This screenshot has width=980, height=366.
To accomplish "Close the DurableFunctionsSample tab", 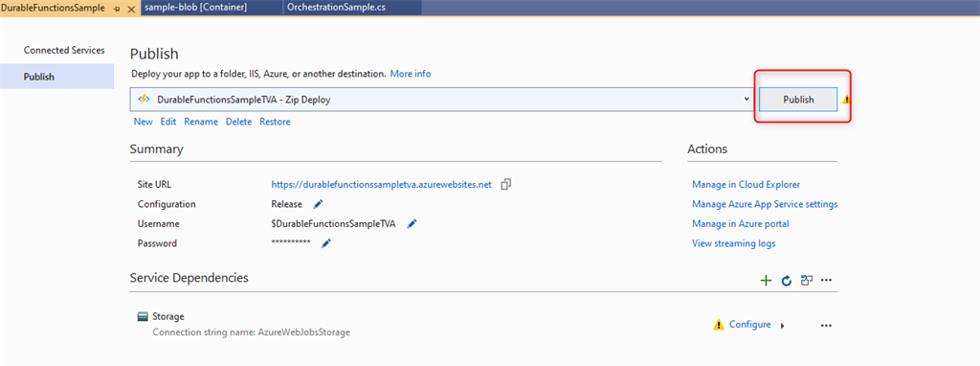I will click(x=131, y=9).
